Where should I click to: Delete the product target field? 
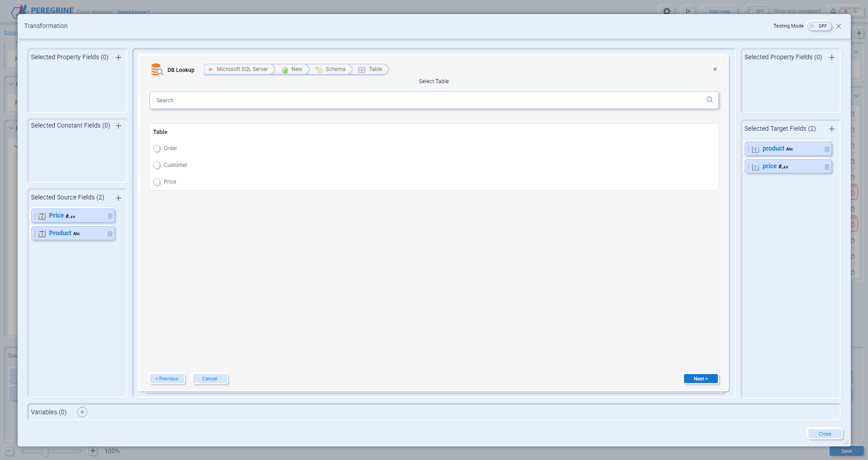coord(827,149)
